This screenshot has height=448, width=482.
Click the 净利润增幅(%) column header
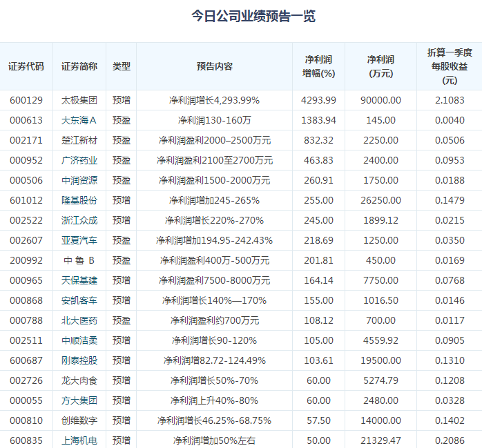pyautogui.click(x=318, y=66)
